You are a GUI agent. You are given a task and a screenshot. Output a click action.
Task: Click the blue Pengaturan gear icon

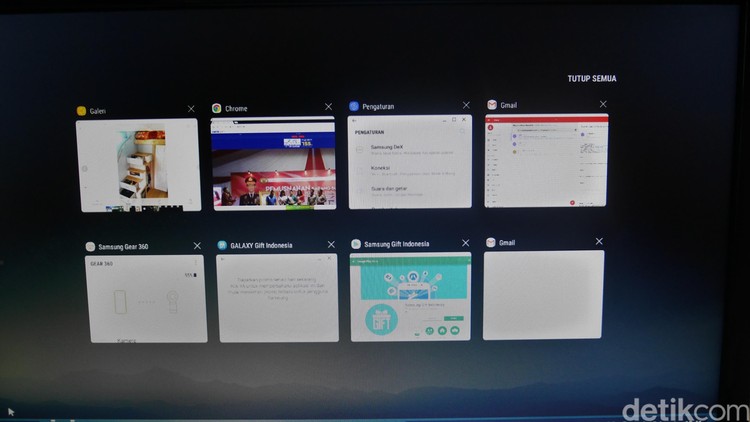tap(354, 106)
